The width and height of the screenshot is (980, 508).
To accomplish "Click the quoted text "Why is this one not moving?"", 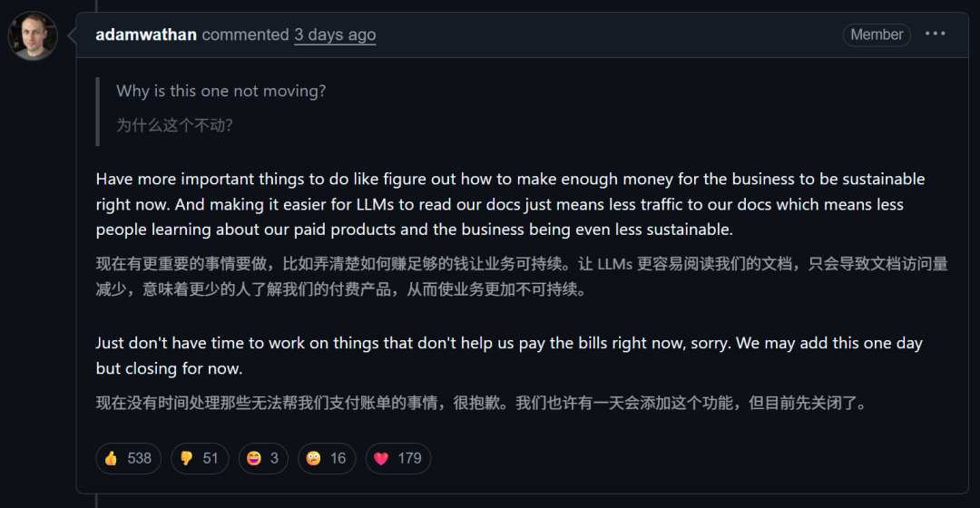I will click(220, 91).
